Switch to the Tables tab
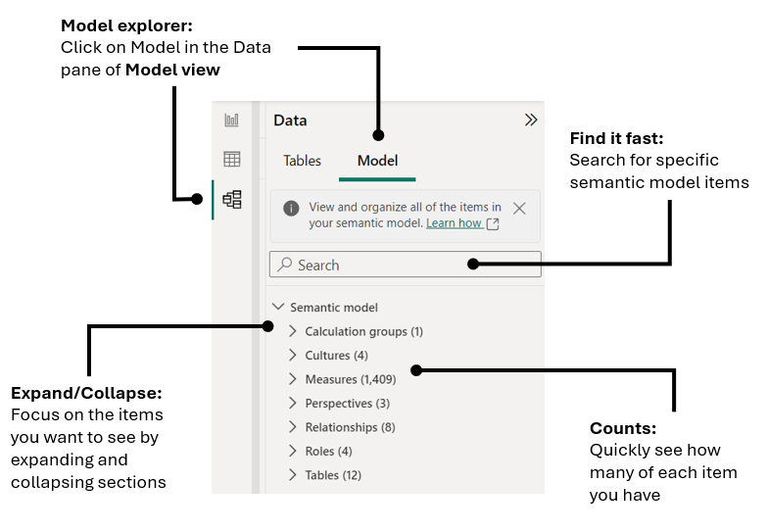768x532 pixels. [302, 161]
